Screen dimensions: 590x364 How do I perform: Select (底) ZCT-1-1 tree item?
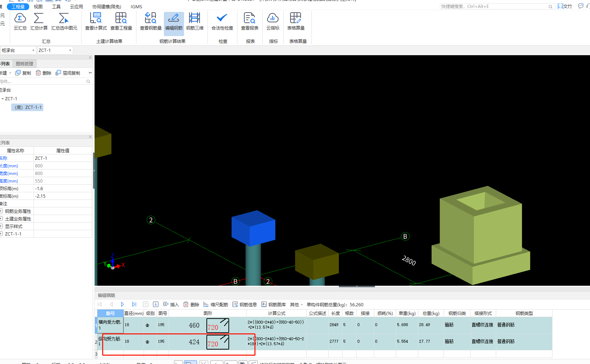tap(27, 108)
